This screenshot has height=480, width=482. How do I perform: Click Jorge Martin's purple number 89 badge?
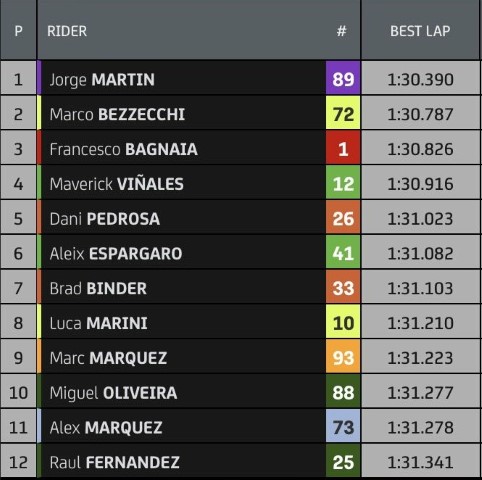point(343,78)
